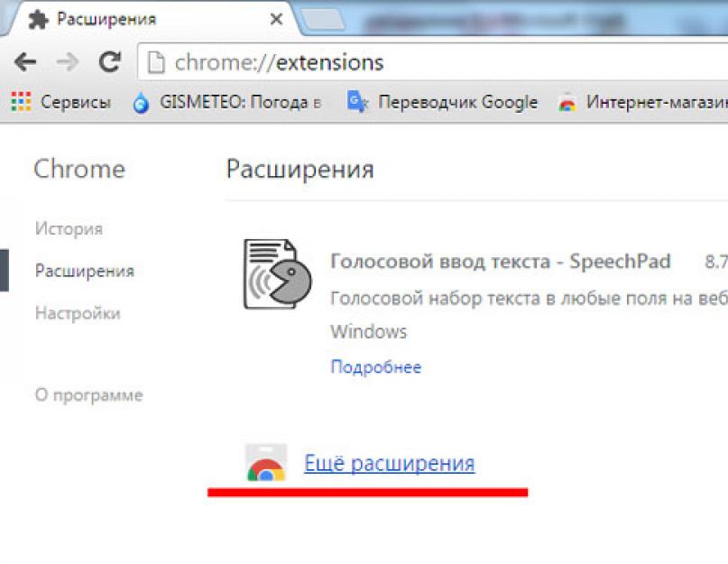
Task: Click the page icon in the address bar
Action: pyautogui.click(x=156, y=63)
